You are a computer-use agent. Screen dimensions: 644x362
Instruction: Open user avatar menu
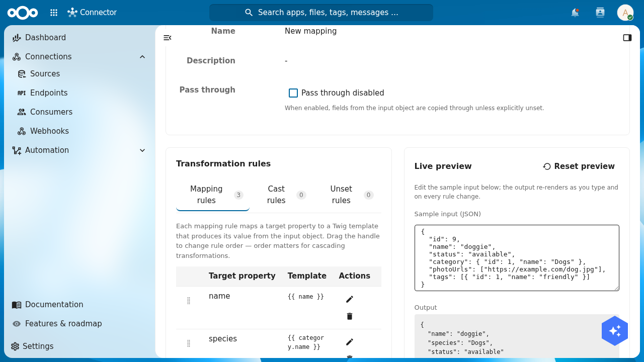point(625,13)
